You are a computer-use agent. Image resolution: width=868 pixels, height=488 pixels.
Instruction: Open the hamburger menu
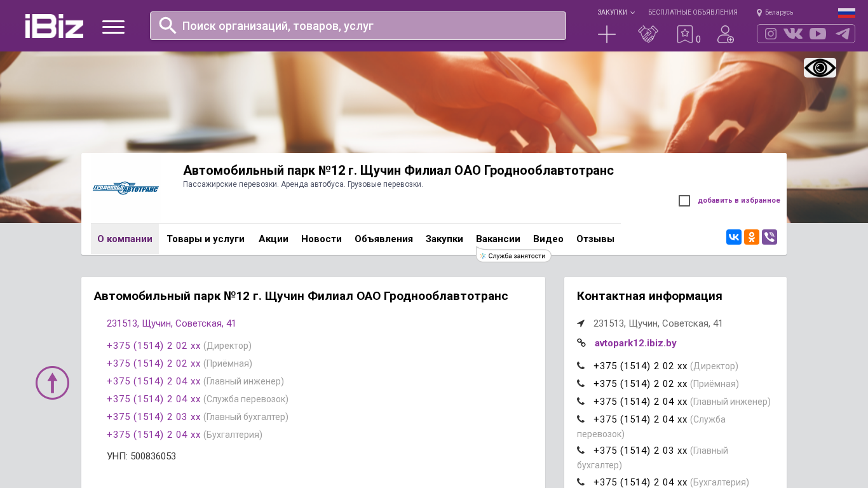(x=113, y=27)
